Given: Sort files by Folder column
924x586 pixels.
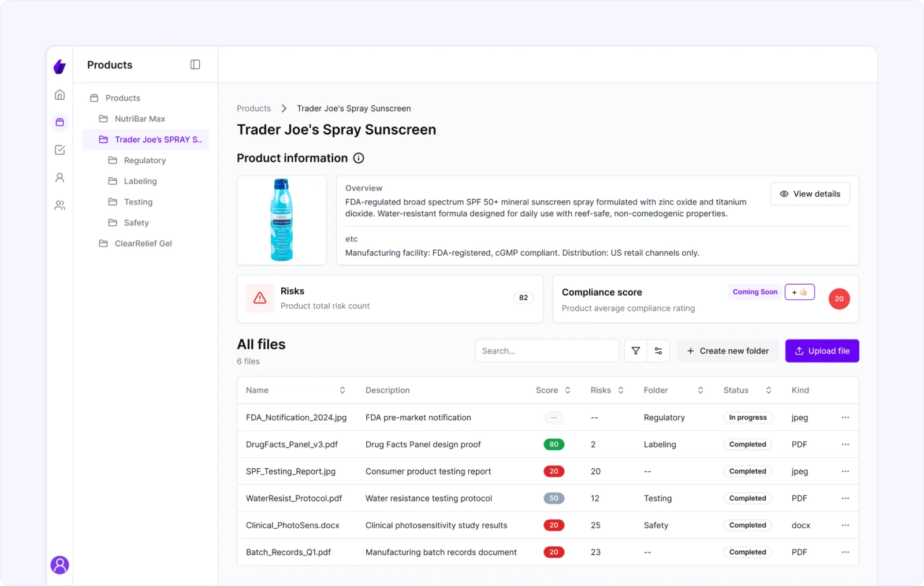Looking at the screenshot, I should tap(701, 390).
